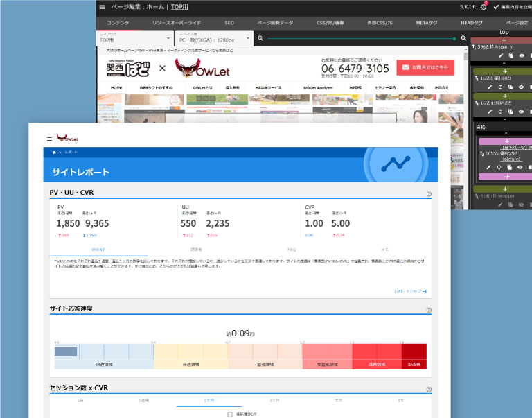The image size is (532, 418).
Task: Follow the レポートトップ link
Action: click(x=410, y=292)
